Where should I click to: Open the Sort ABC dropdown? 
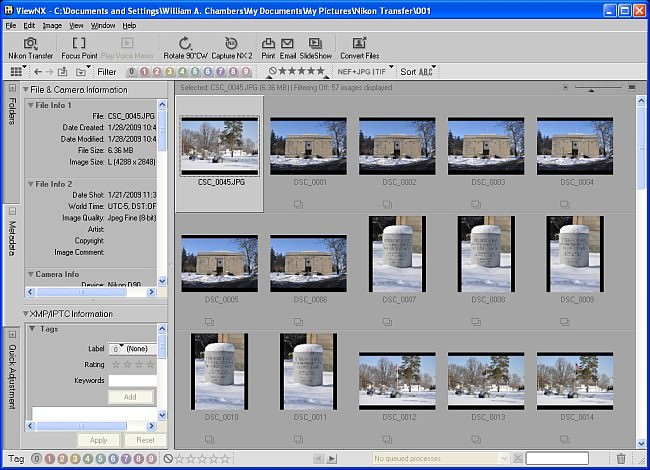(x=420, y=72)
